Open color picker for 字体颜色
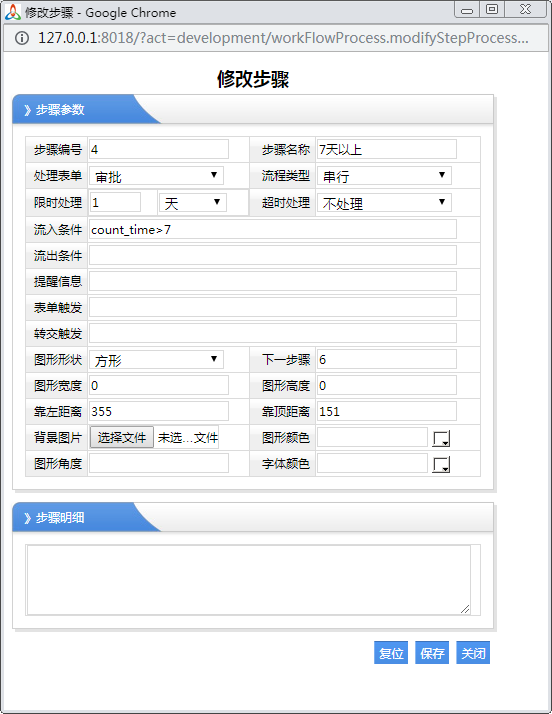The image size is (552, 714). (x=441, y=464)
